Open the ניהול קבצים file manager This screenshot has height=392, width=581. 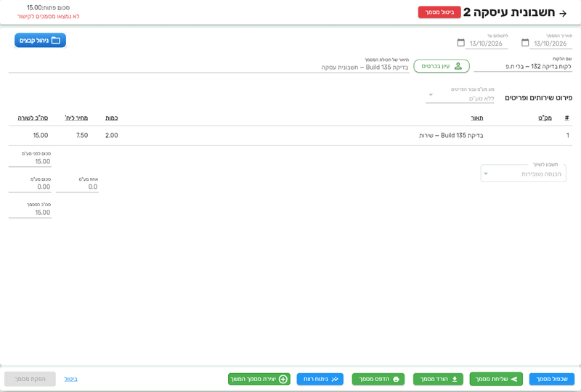click(x=41, y=41)
